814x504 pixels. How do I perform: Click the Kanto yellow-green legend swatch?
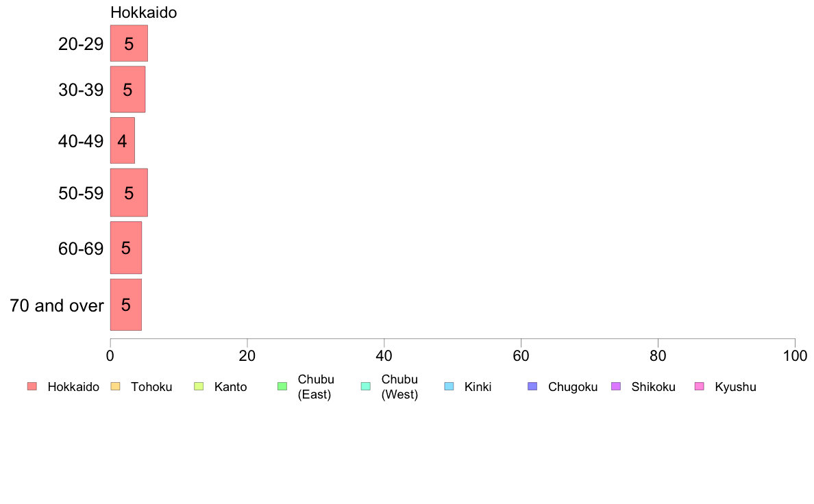click(199, 386)
